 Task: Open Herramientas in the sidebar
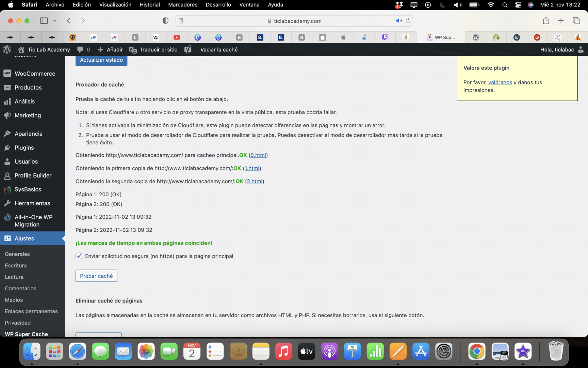click(32, 203)
